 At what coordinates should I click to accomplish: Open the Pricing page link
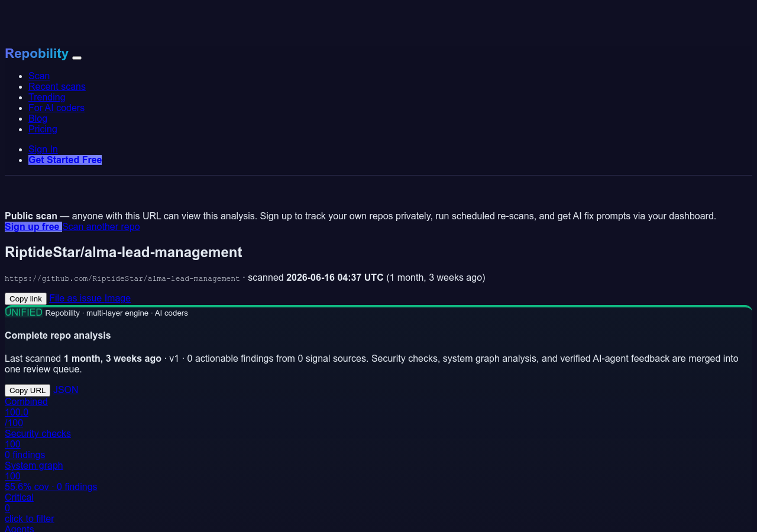[x=43, y=129]
